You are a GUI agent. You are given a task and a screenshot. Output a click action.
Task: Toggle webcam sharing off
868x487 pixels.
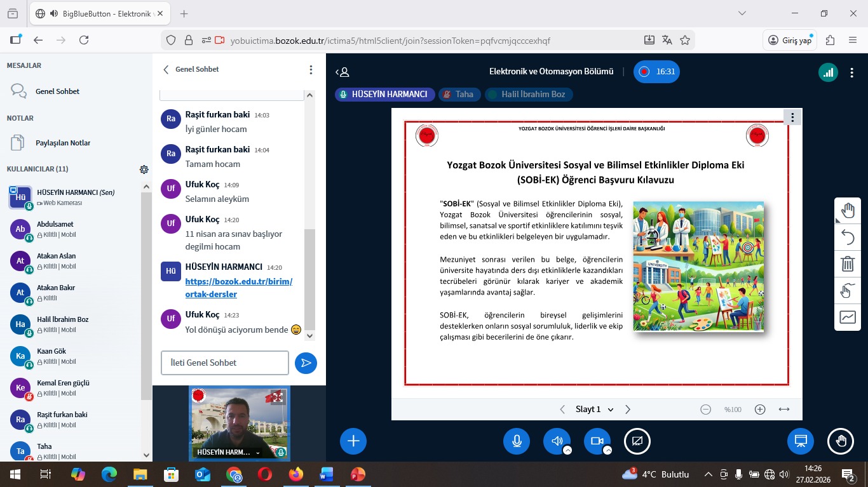coord(597,441)
